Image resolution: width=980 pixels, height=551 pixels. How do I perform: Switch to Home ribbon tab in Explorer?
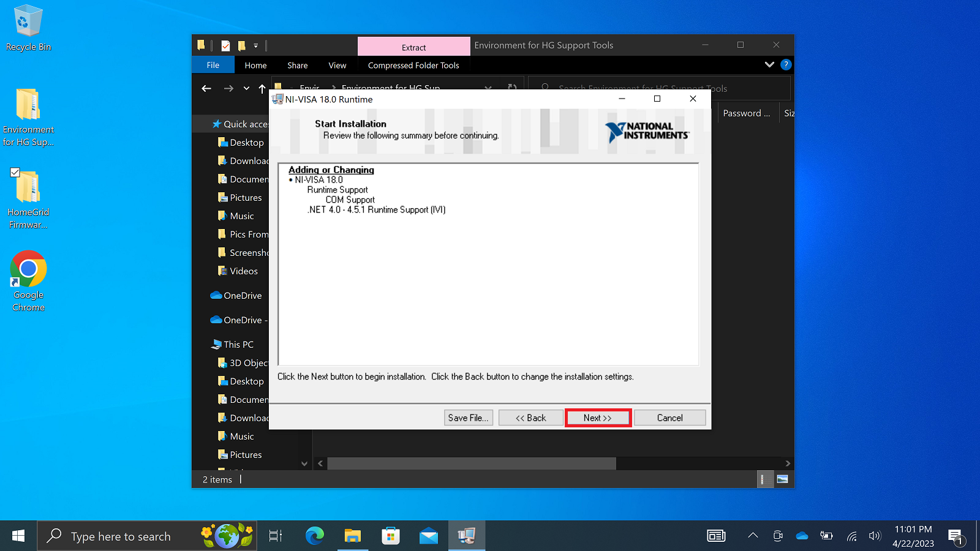[255, 65]
